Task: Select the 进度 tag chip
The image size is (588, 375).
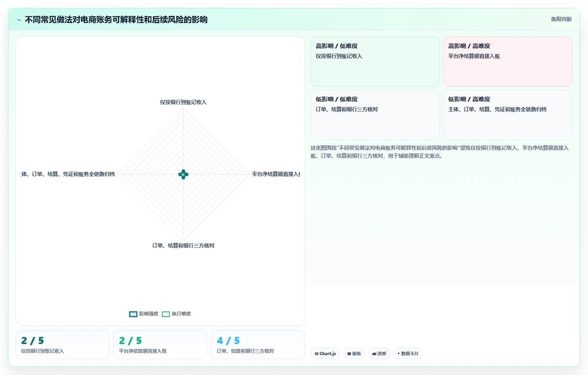Action: point(379,354)
